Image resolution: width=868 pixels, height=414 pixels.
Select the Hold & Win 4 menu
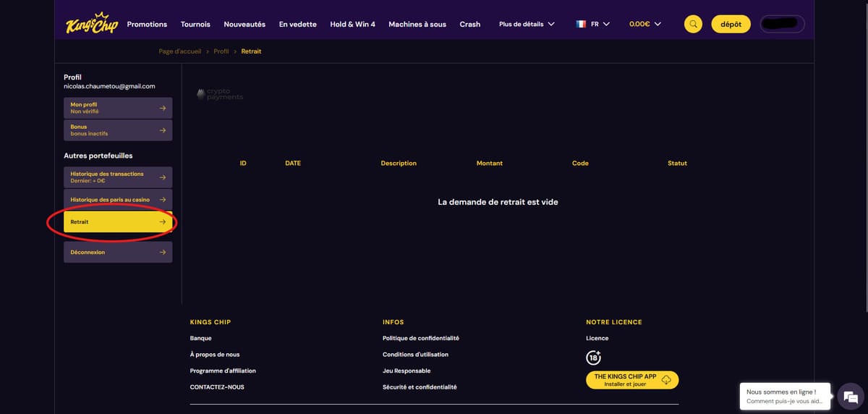click(x=352, y=24)
